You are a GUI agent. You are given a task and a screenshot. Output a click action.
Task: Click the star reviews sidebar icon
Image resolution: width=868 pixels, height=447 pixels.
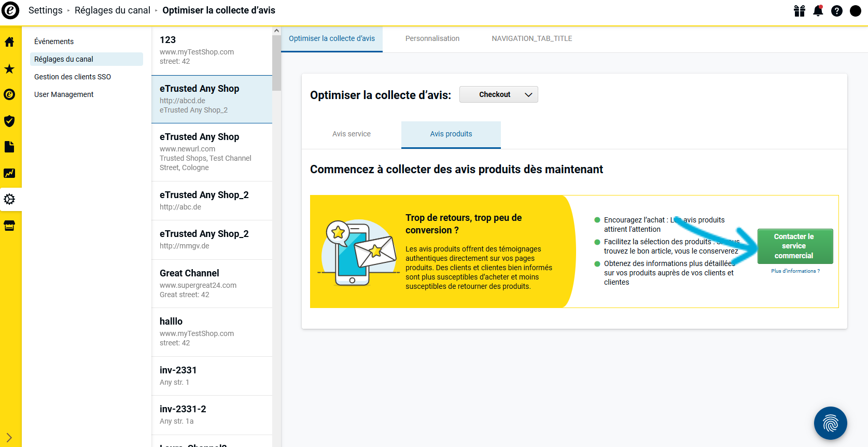pos(9,68)
